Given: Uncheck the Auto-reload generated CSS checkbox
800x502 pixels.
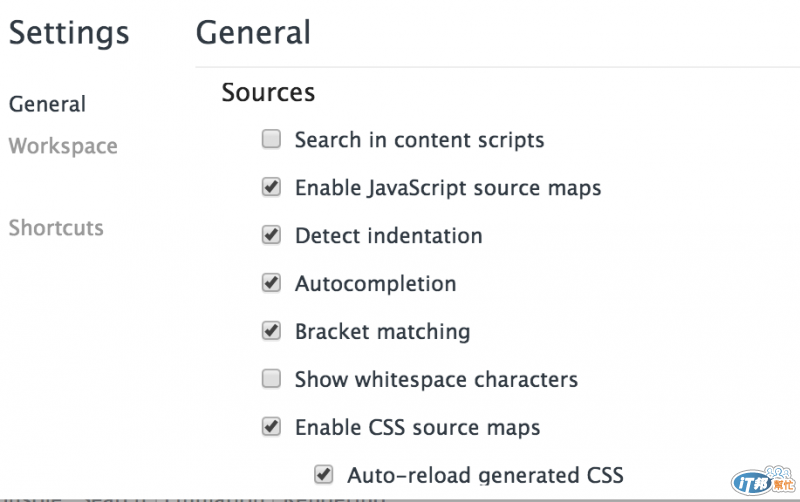Looking at the screenshot, I should pyautogui.click(x=323, y=473).
